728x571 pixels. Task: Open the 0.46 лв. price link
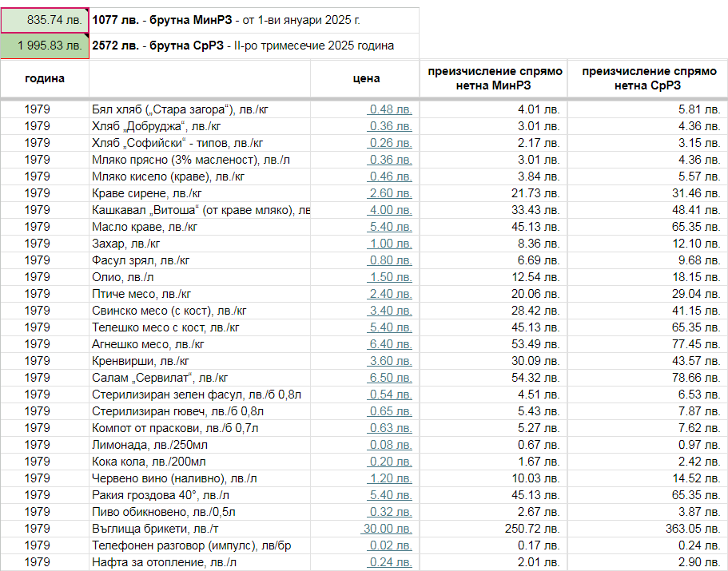(x=391, y=176)
